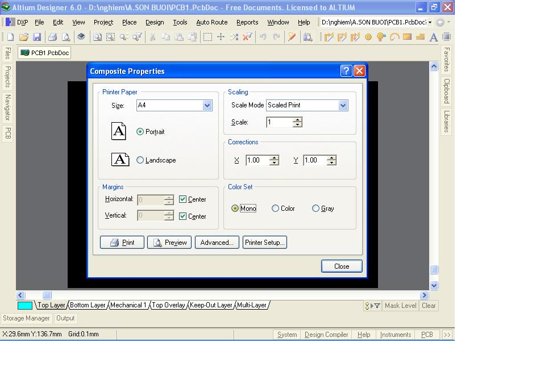Click the Copy toolbar icon

pos(165,37)
